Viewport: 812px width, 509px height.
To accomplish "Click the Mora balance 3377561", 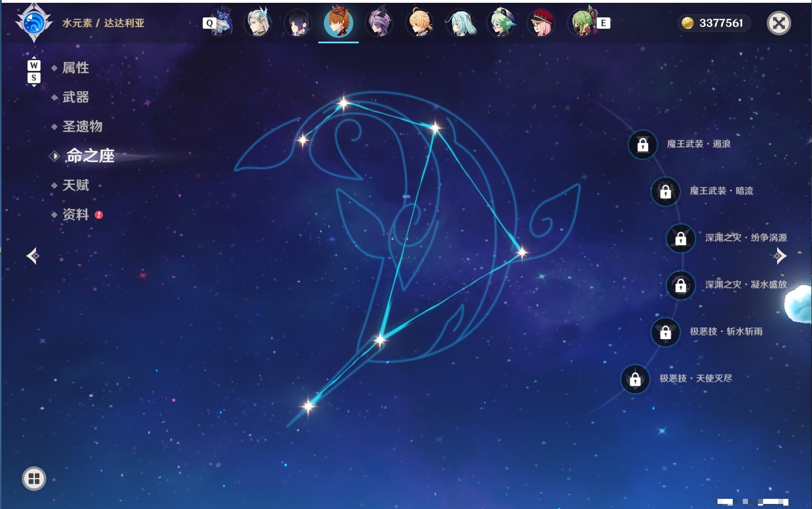I will point(721,23).
